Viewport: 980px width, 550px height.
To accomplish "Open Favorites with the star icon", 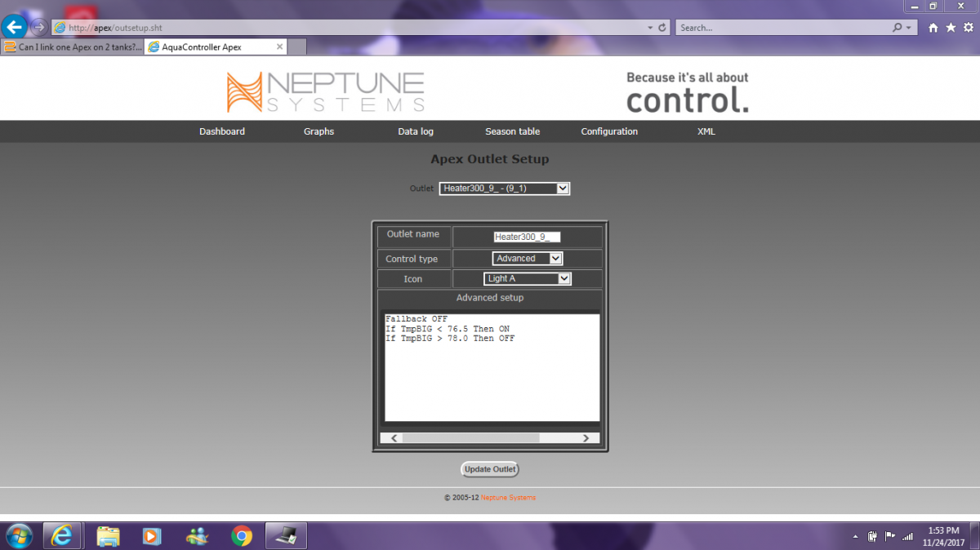I will [x=951, y=28].
